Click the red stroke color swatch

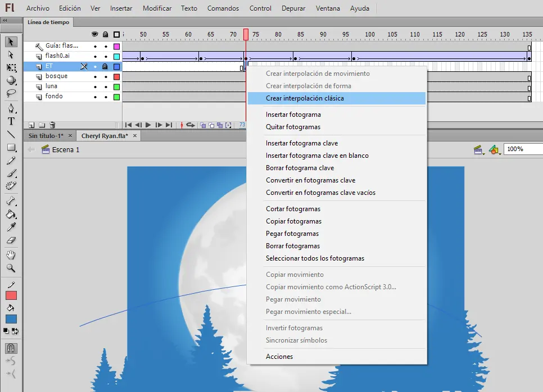pos(11,295)
